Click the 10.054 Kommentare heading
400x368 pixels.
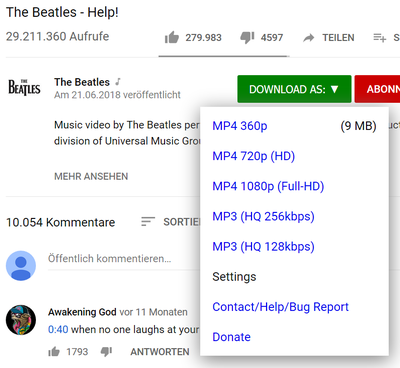(60, 222)
